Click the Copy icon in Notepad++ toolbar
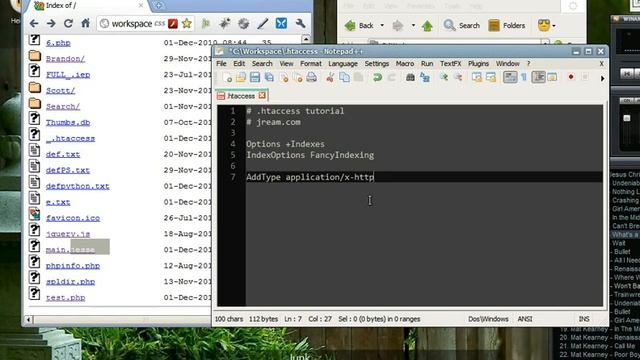This screenshot has width=640, height=360. [x=344, y=77]
